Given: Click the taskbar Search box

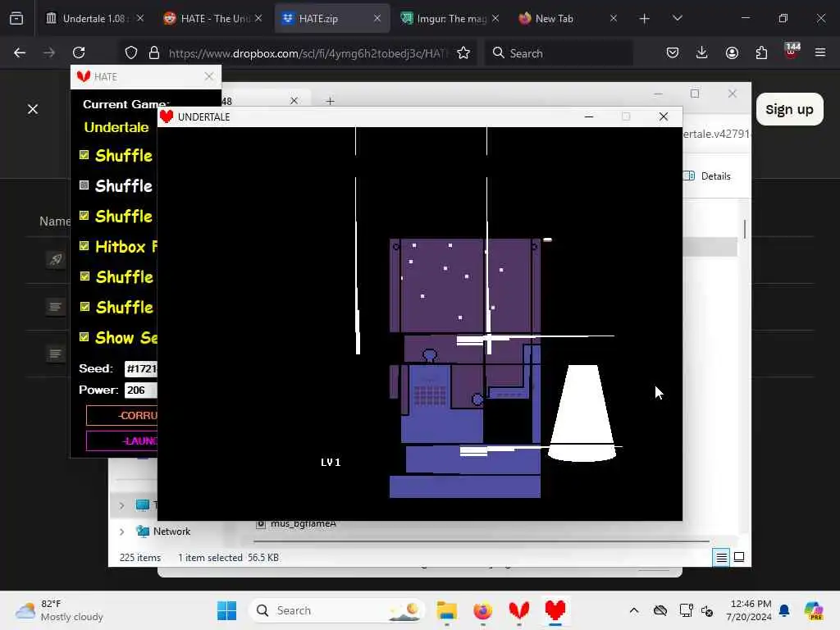Looking at the screenshot, I should (336, 610).
